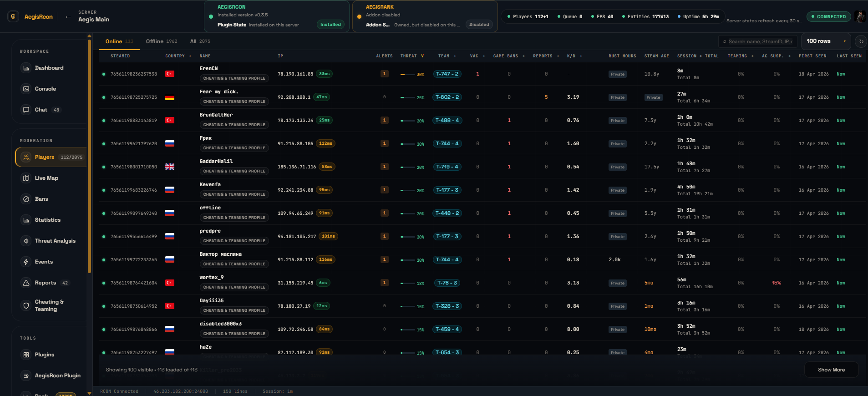The height and width of the screenshot is (396, 868).
Task: Click the player search input field
Action: pyautogui.click(x=757, y=41)
